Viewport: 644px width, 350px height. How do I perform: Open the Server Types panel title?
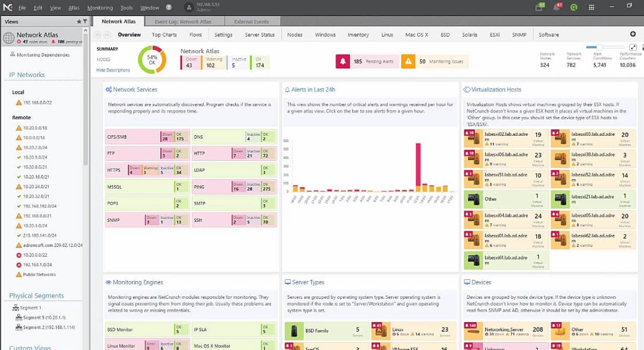point(308,282)
